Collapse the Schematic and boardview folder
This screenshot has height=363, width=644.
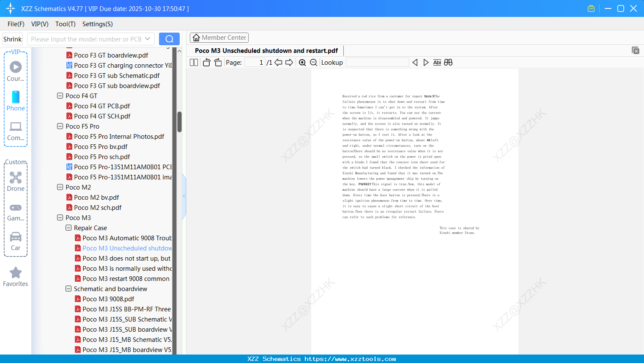click(x=69, y=289)
